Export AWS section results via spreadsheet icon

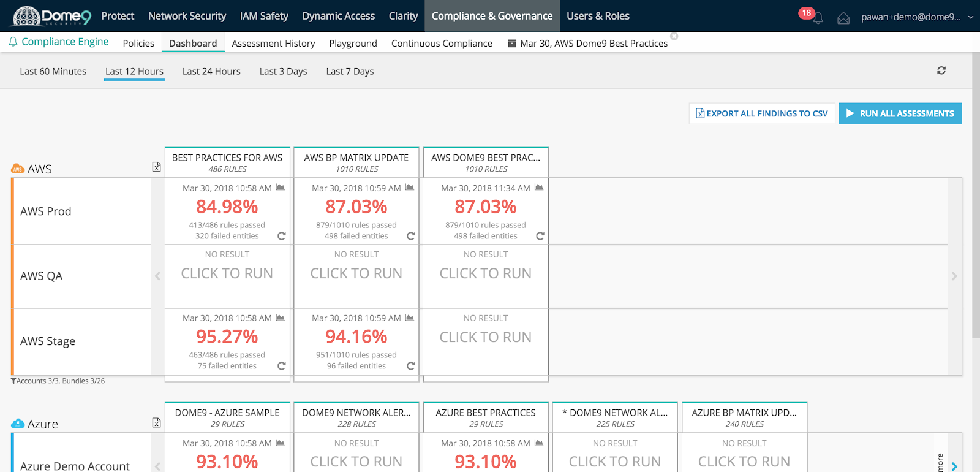156,167
